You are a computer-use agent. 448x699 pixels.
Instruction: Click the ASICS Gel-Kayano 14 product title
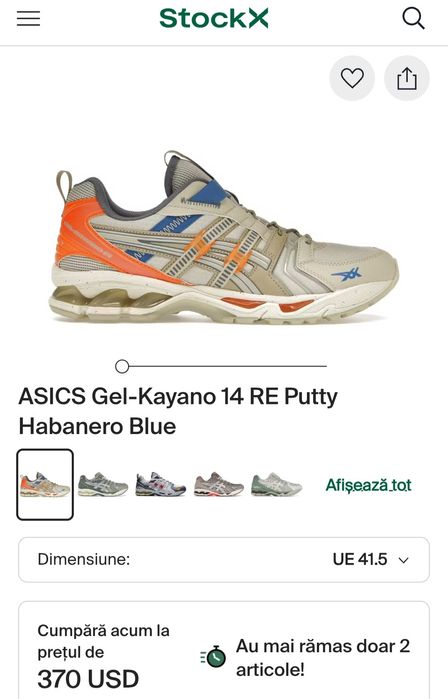pyautogui.click(x=178, y=411)
